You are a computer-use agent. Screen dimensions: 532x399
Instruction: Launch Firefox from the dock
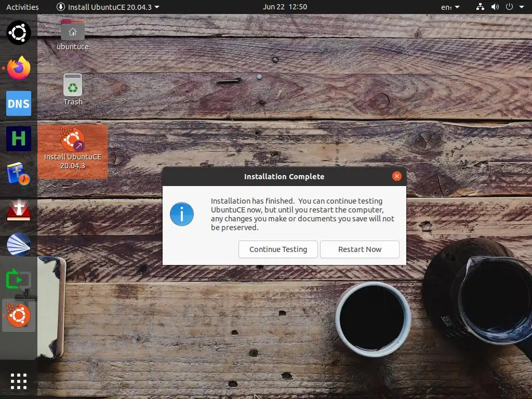pyautogui.click(x=19, y=68)
